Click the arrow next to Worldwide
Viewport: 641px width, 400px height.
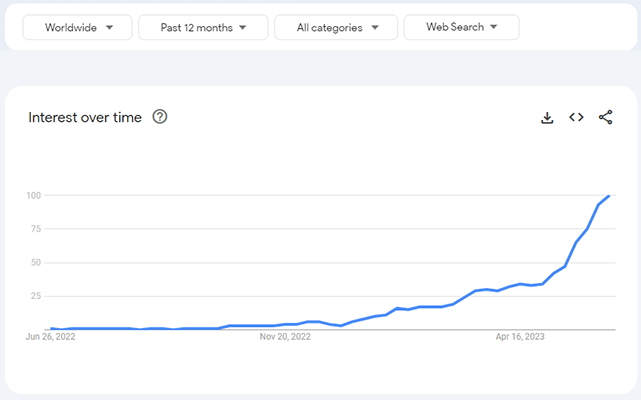(109, 27)
